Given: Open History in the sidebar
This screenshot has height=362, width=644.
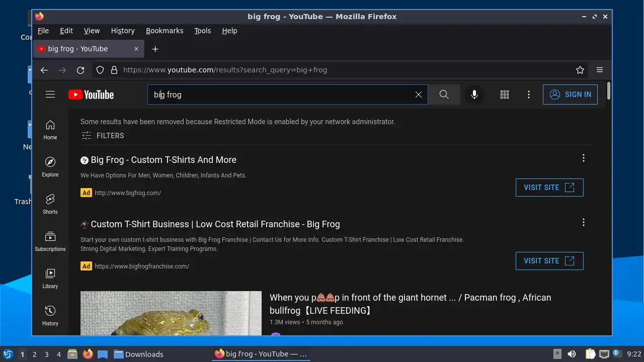Looking at the screenshot, I should click(x=50, y=316).
